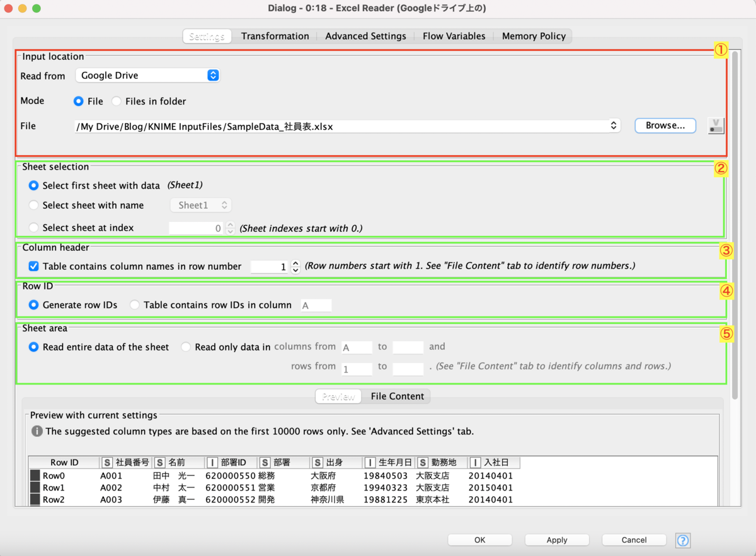Viewport: 756px width, 556px height.
Task: Click the row ID column field containing A
Action: [x=316, y=305]
